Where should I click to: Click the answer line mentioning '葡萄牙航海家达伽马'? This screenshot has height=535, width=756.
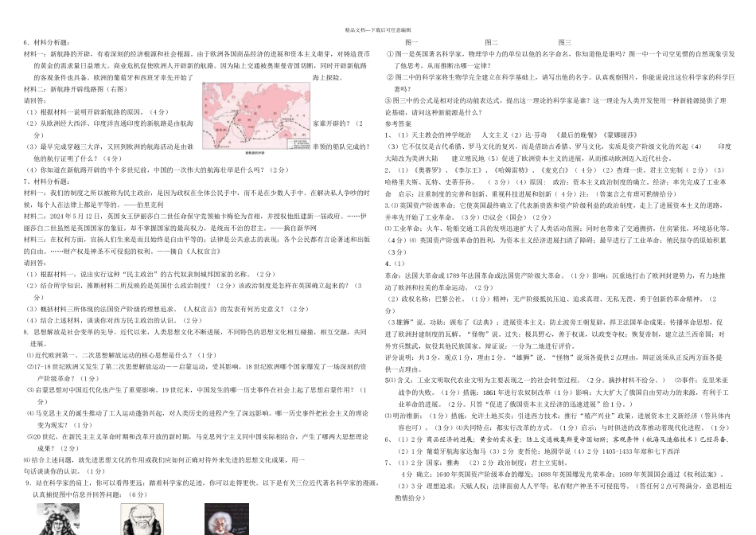coord(539,451)
